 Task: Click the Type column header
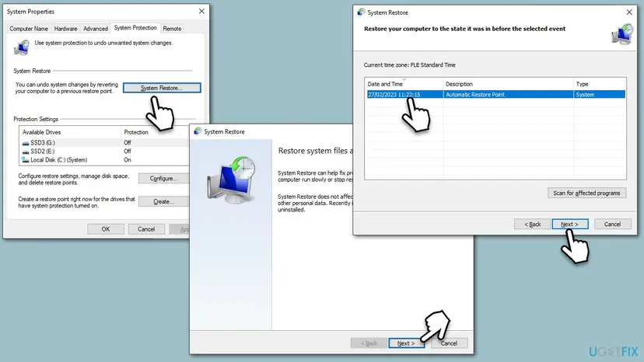pos(600,84)
